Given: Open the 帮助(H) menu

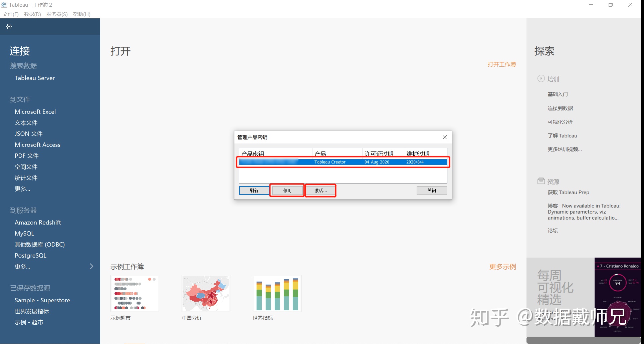Looking at the screenshot, I should [82, 14].
